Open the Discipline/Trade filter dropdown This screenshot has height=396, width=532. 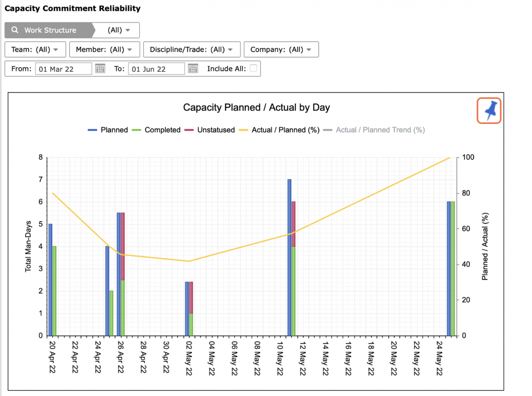pos(192,50)
